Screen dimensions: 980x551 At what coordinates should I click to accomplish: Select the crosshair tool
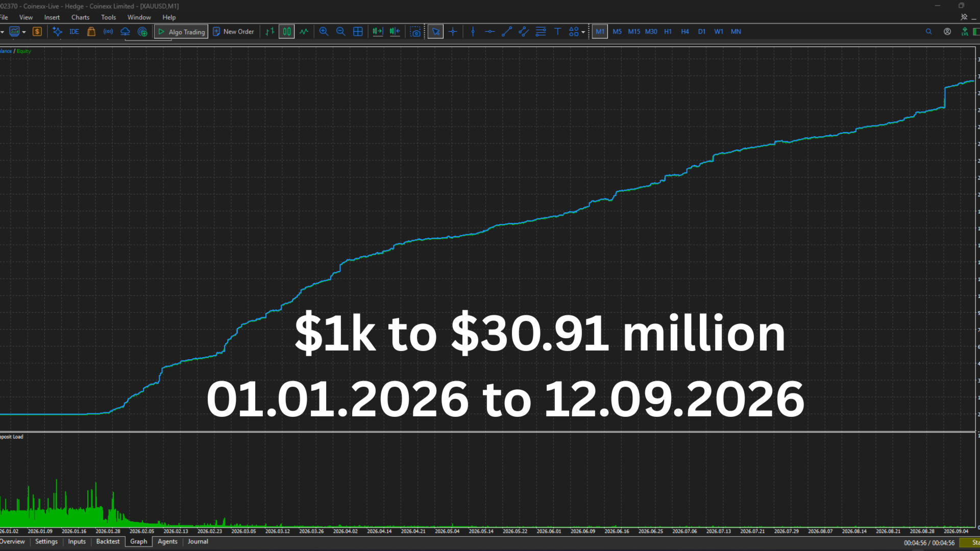[x=453, y=32]
